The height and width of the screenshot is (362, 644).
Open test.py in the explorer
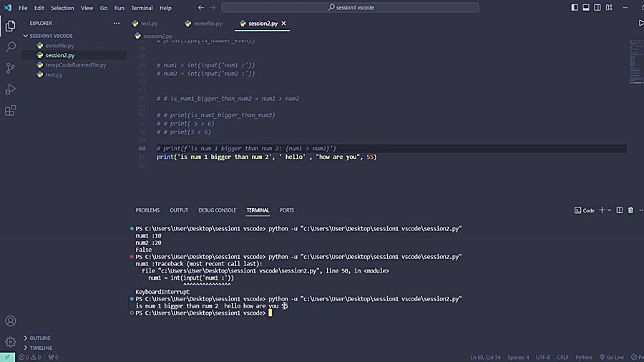pos(54,74)
